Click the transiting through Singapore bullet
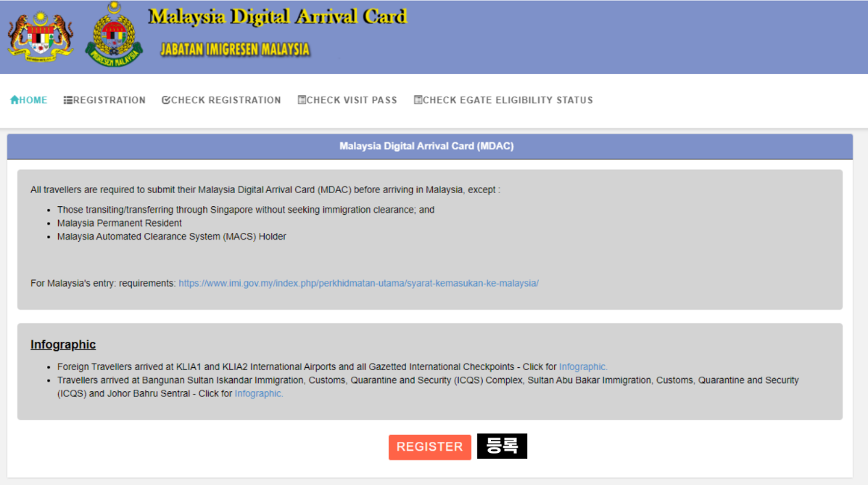 click(x=246, y=210)
